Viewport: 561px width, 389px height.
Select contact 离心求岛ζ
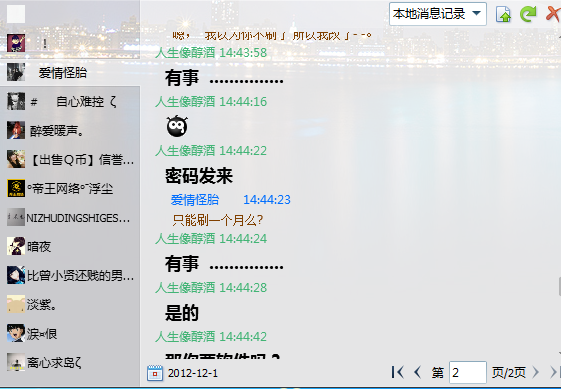tap(70, 362)
